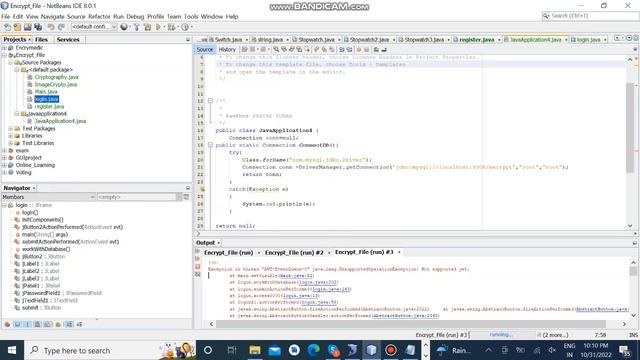Expand the Libraries node
The image size is (640, 360).
tap(11, 136)
